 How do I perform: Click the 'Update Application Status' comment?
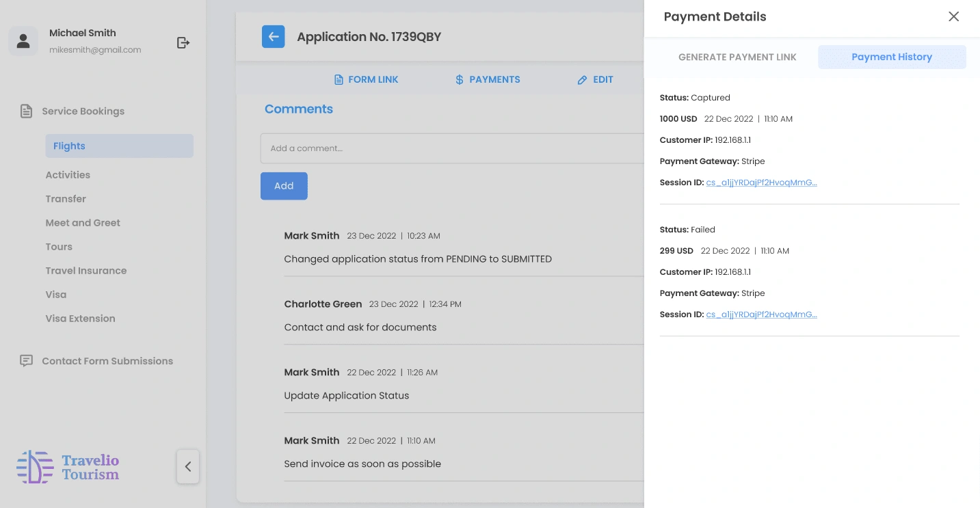click(x=347, y=396)
